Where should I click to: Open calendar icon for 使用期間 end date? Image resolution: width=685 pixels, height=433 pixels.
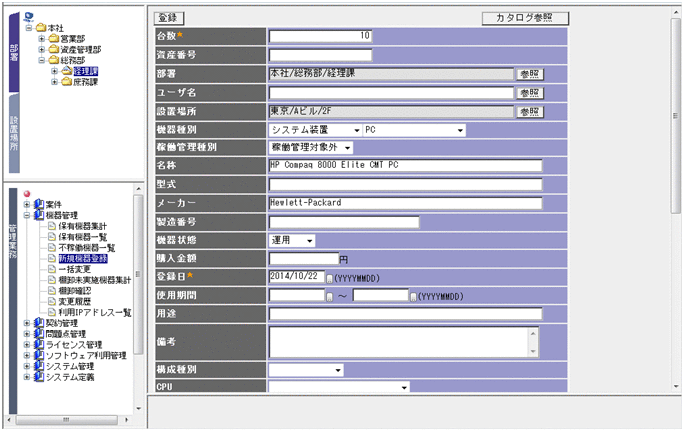(413, 297)
